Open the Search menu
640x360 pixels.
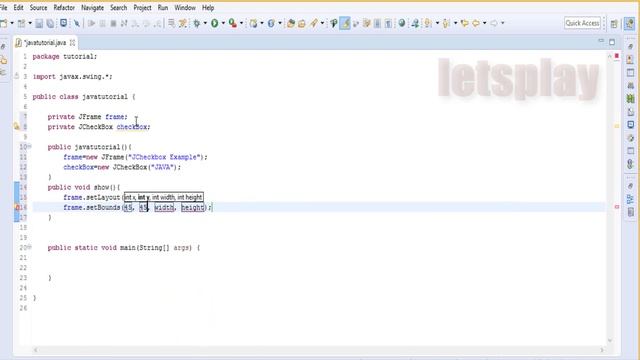(x=118, y=8)
